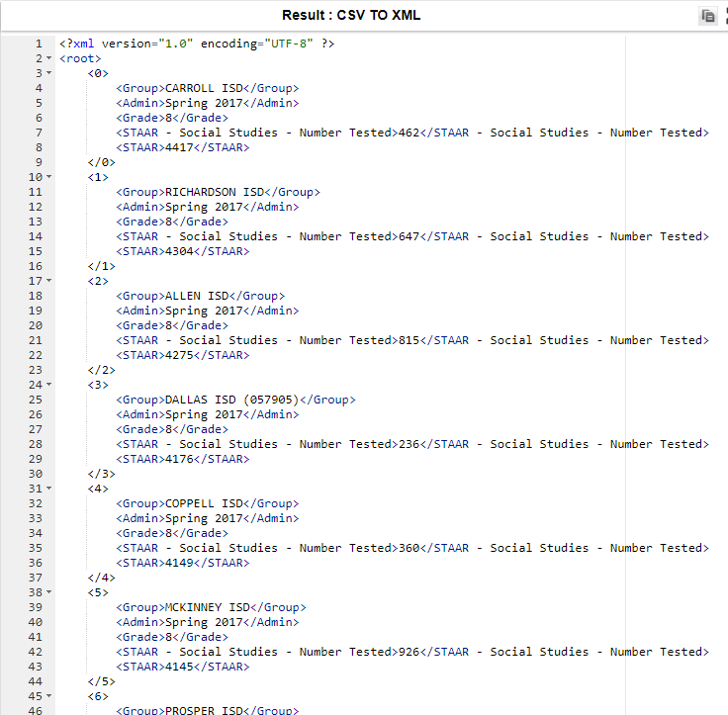Screen dimensions: 728x715
Task: Collapse the <1> node on line 10
Action: [x=48, y=177]
